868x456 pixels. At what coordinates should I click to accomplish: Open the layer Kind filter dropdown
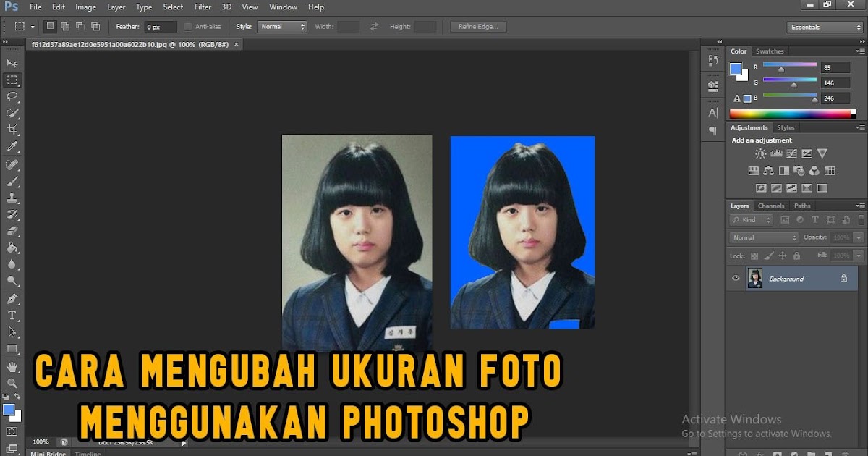(x=752, y=219)
